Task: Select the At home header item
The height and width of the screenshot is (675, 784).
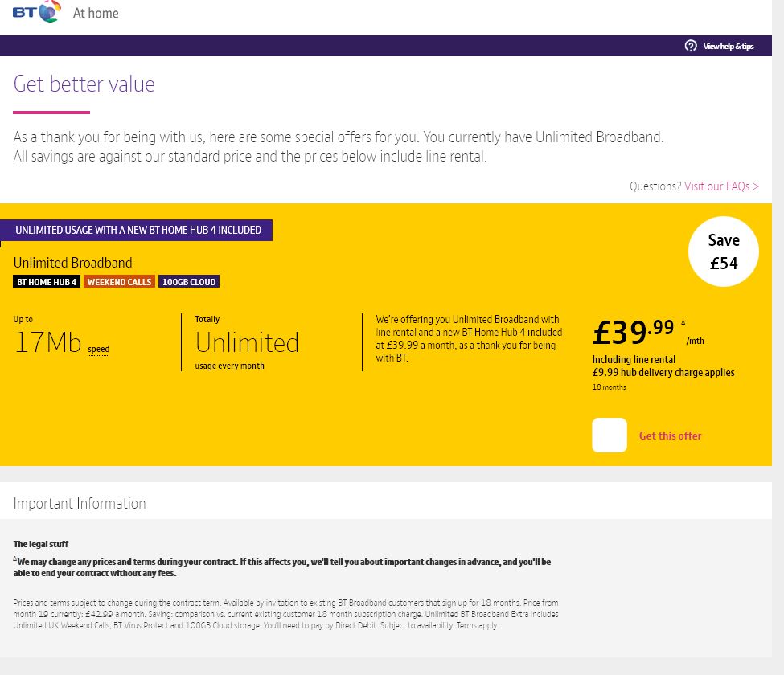Action: pyautogui.click(x=96, y=13)
